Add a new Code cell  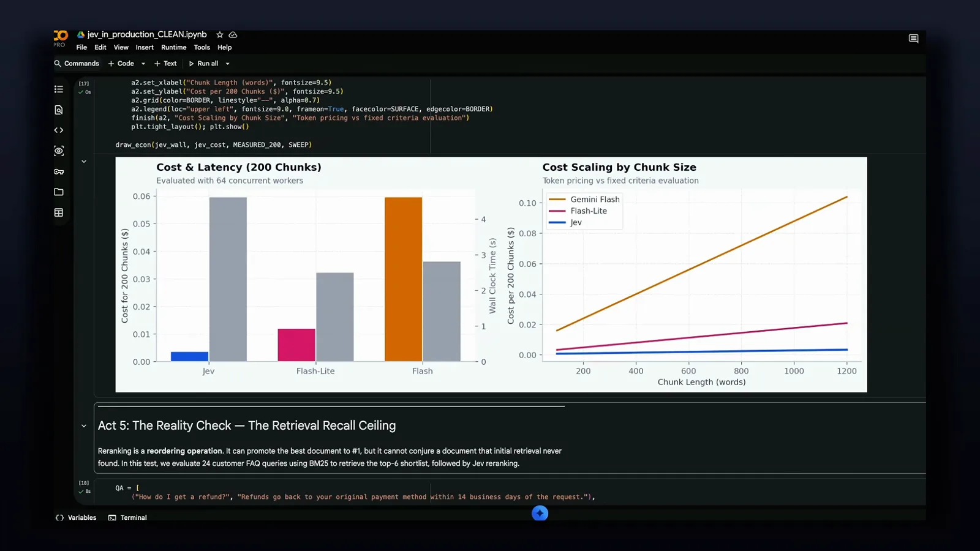pos(121,64)
